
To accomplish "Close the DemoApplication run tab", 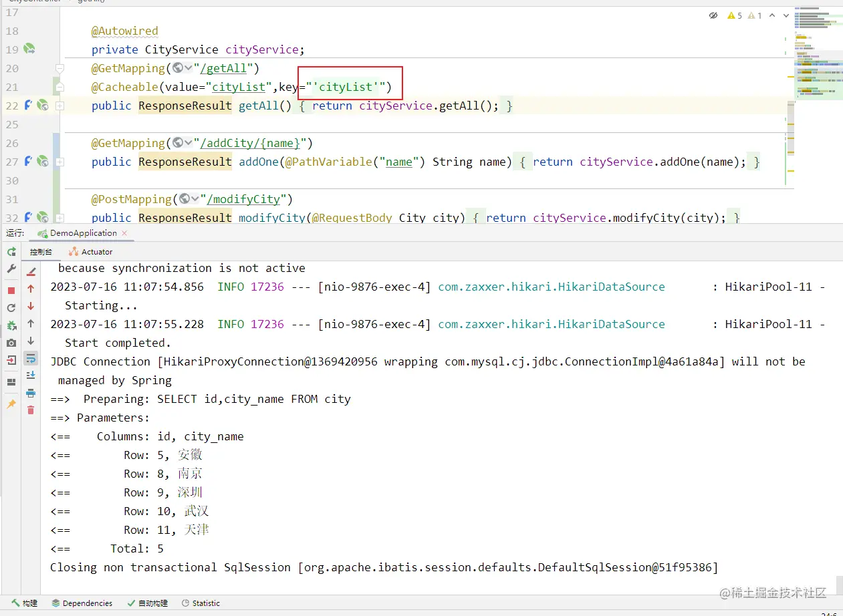I will pyautogui.click(x=124, y=233).
